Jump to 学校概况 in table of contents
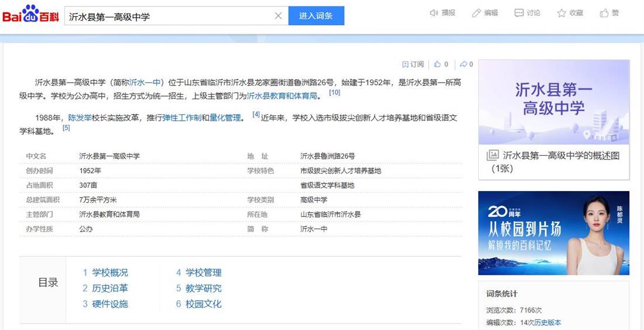644x330 pixels. tap(109, 273)
